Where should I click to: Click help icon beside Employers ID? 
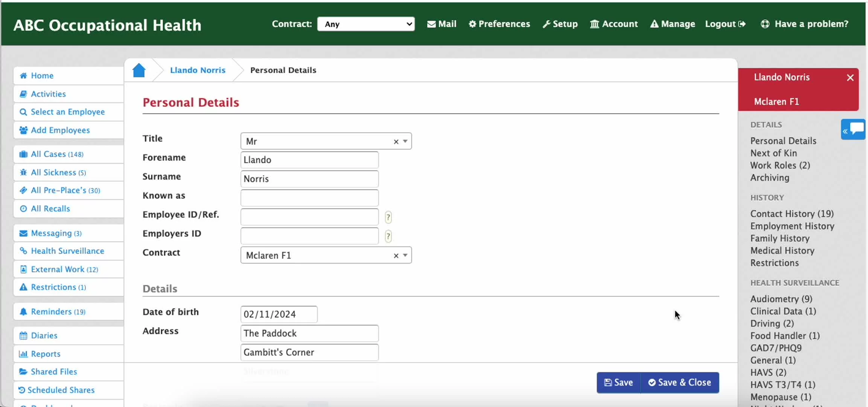[388, 236]
